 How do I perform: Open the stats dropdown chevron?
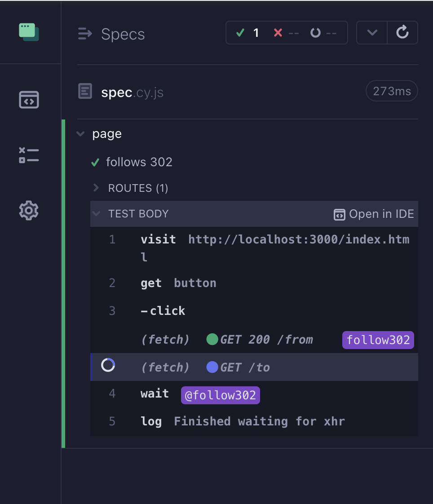tap(371, 32)
